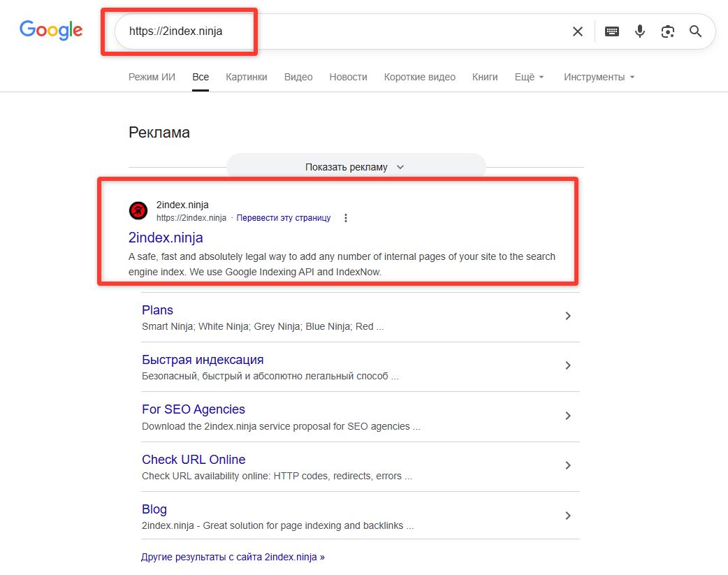Image resolution: width=728 pixels, height=575 pixels.
Task: Switch to Видео tab
Action: [x=298, y=77]
